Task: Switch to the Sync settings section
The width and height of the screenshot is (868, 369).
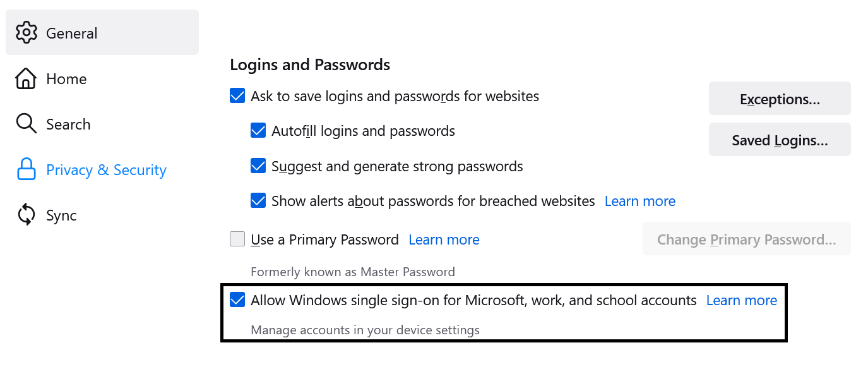Action: coord(62,215)
